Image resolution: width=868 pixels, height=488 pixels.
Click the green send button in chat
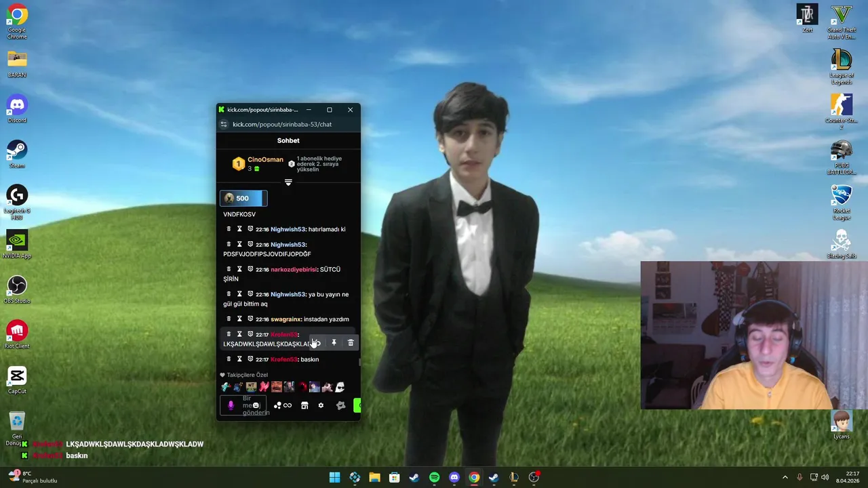pos(357,405)
